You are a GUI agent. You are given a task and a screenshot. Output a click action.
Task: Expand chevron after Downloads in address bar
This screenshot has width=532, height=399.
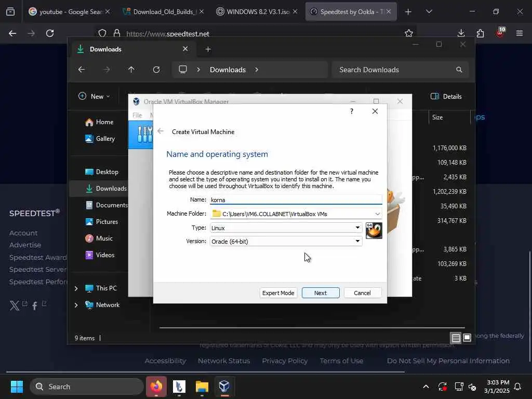257,70
